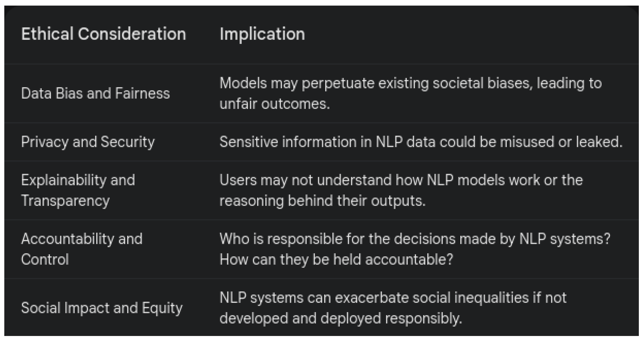Viewport: 644px width, 342px height.
Task: Click the word "Transparency"
Action: (65, 201)
